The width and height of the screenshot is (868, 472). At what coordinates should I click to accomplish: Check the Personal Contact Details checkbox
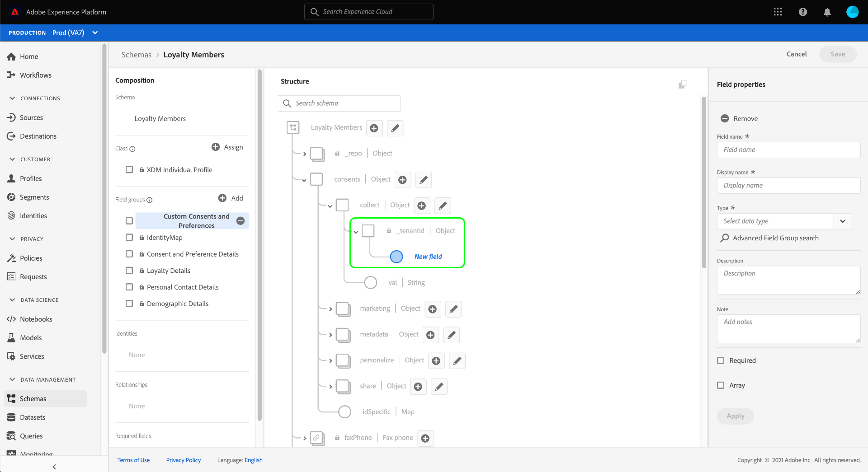point(129,287)
